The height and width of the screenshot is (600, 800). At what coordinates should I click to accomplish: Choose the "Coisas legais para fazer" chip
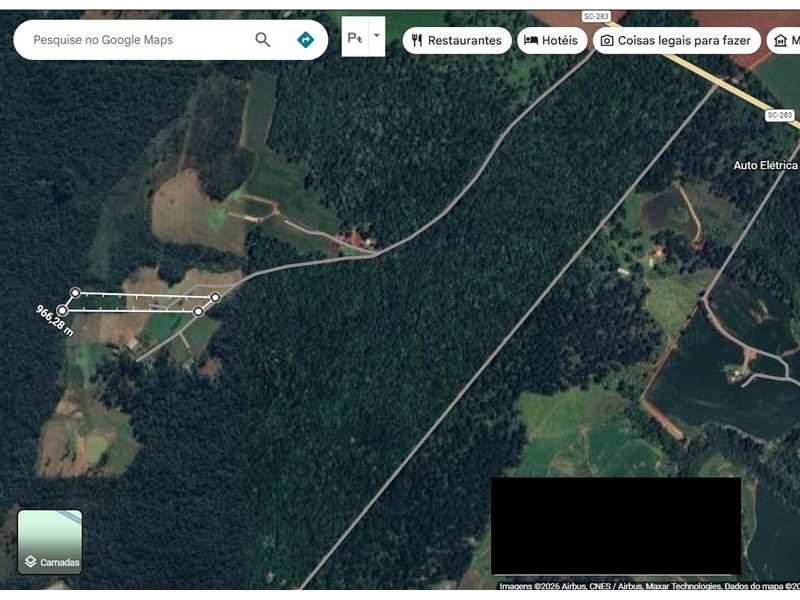(677, 40)
